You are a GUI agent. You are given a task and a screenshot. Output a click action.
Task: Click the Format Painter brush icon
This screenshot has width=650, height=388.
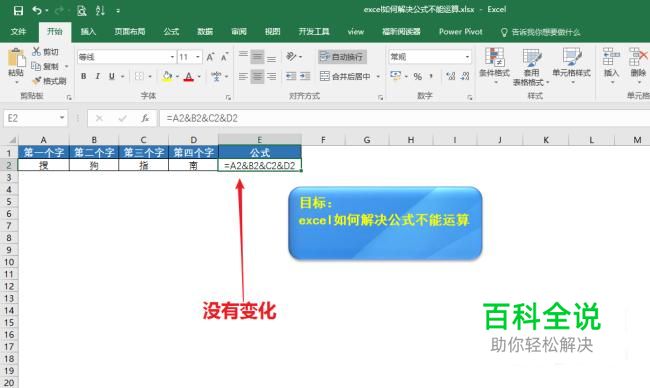(x=36, y=81)
